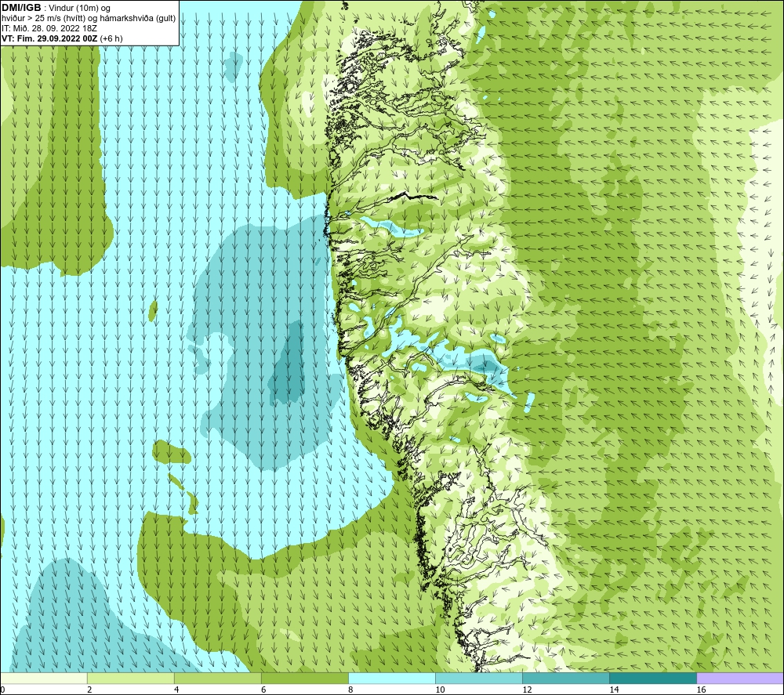Click the dark teal 14–16 legend swatch

click(x=653, y=678)
